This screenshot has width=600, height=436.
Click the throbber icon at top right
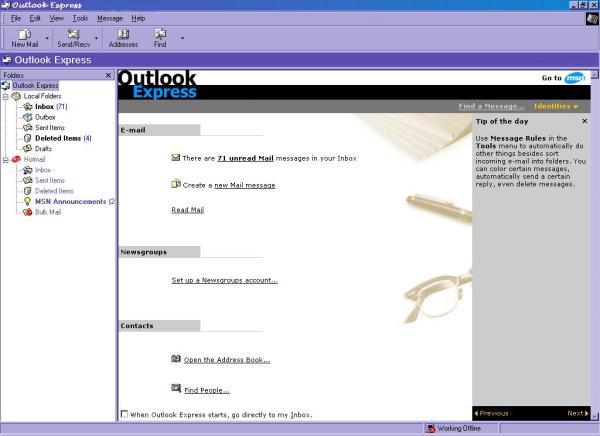(x=592, y=19)
